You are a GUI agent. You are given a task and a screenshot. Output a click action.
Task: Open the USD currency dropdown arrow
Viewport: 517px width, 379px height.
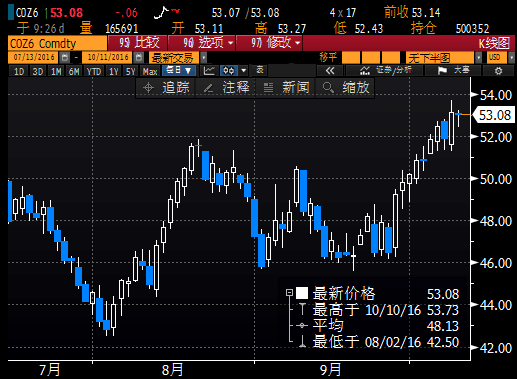[x=511, y=58]
